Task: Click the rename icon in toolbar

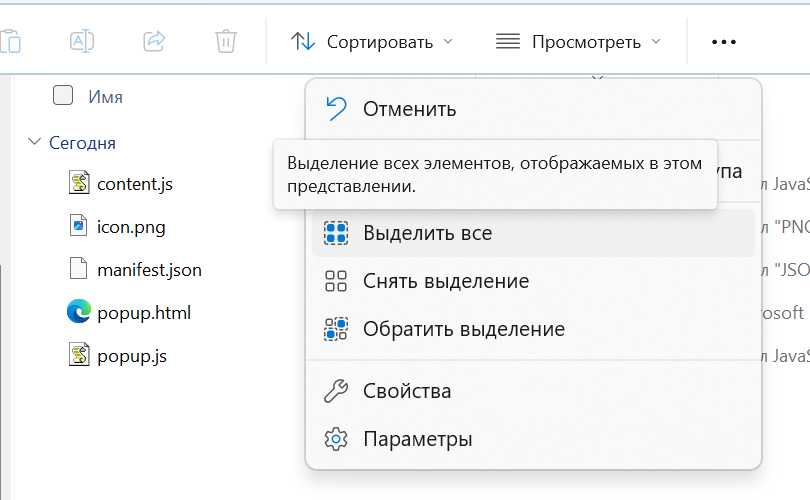Action: coord(82,41)
